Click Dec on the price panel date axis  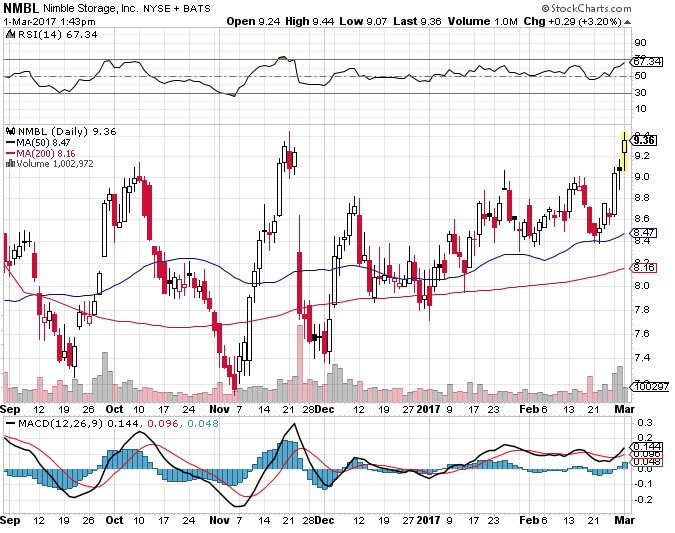(x=325, y=409)
